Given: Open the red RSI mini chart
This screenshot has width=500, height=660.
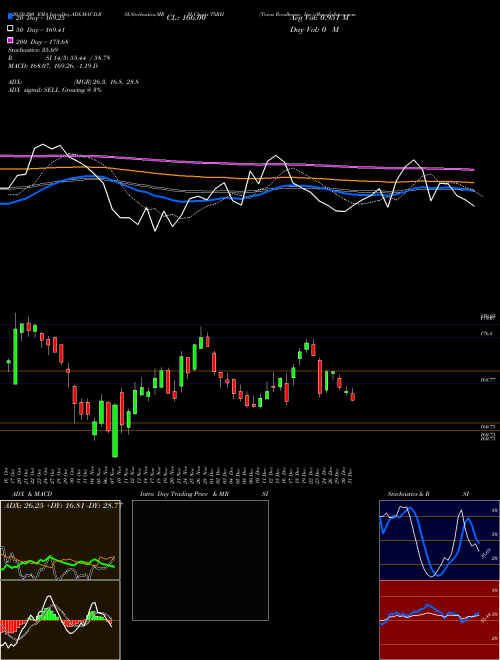Looking at the screenshot, I should tap(439, 620).
